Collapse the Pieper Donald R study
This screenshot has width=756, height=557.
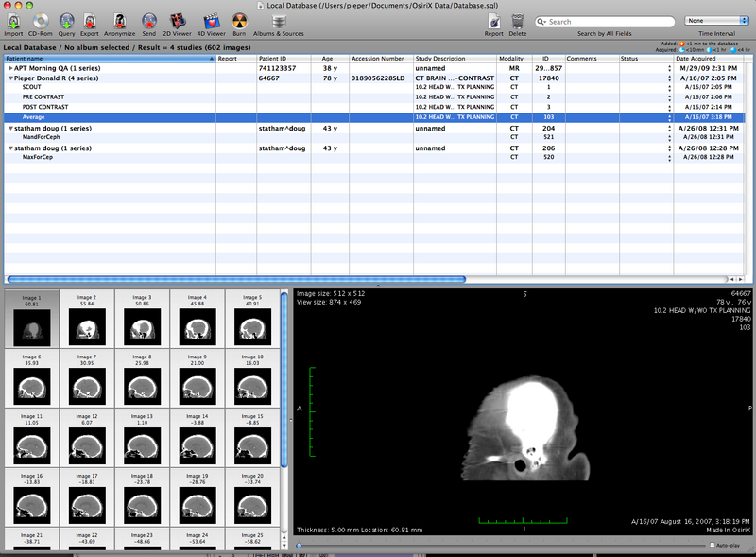(10, 78)
